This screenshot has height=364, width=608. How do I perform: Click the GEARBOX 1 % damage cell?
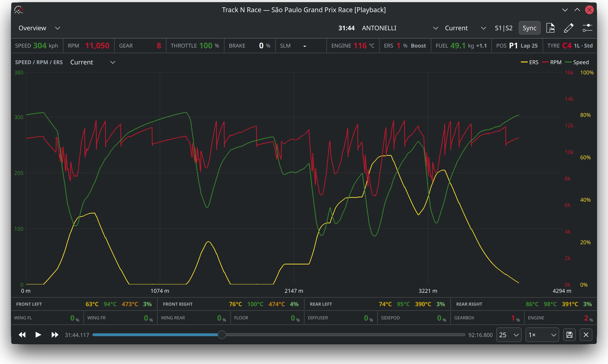click(x=487, y=318)
